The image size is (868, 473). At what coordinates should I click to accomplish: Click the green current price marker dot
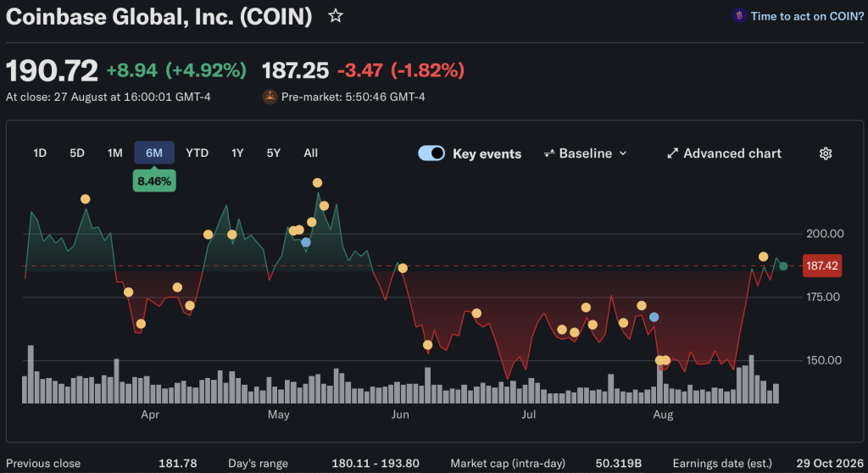coord(783,266)
